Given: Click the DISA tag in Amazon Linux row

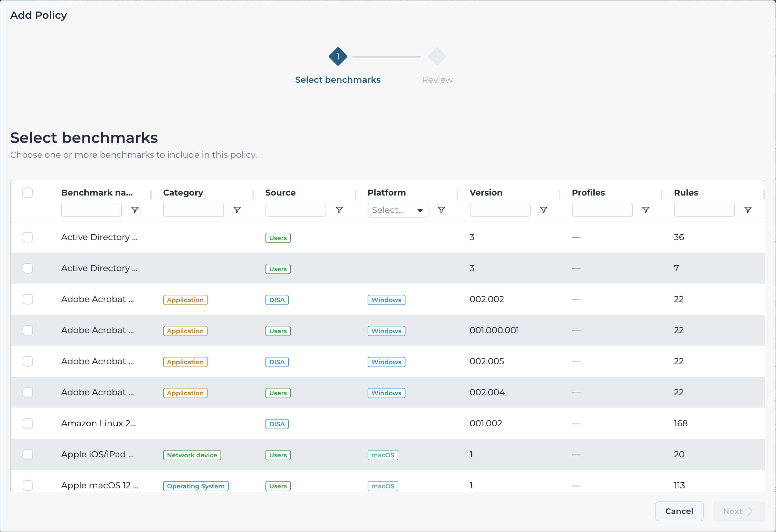Looking at the screenshot, I should click(277, 424).
